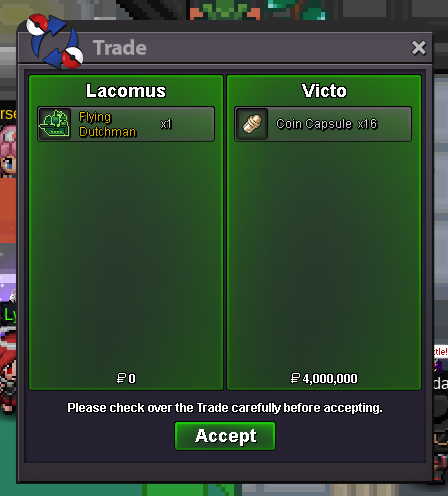
Task: Click the currency symbol beside 4,000,000
Action: point(295,378)
